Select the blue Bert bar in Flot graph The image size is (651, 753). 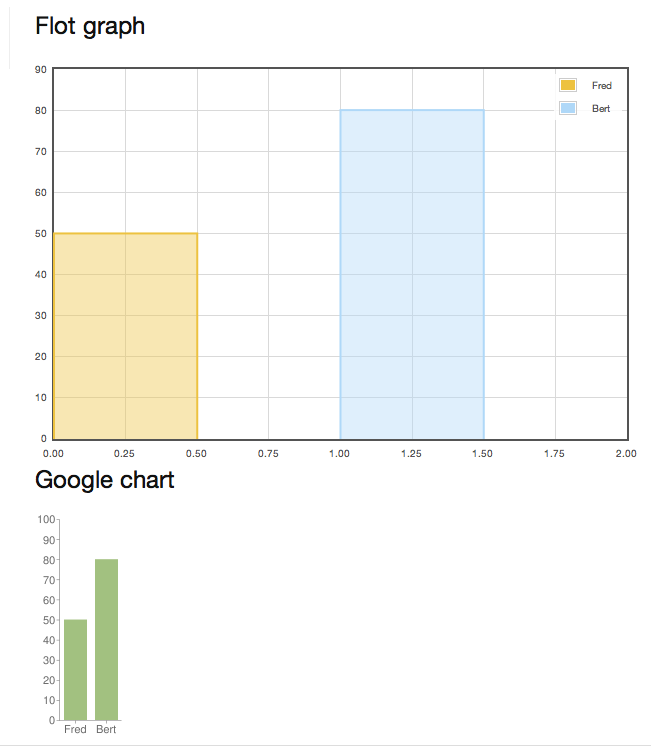click(x=412, y=275)
